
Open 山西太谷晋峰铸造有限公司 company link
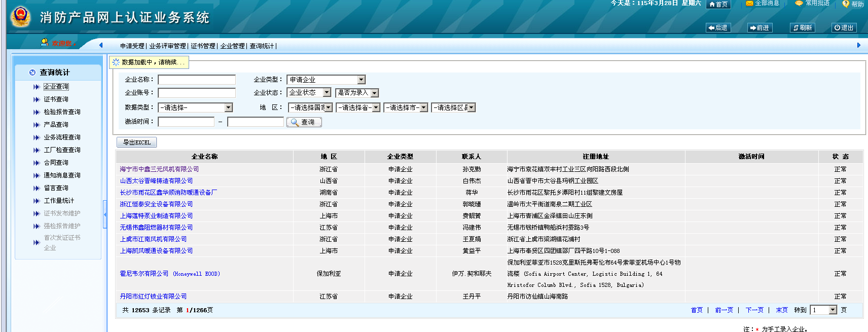(x=156, y=181)
